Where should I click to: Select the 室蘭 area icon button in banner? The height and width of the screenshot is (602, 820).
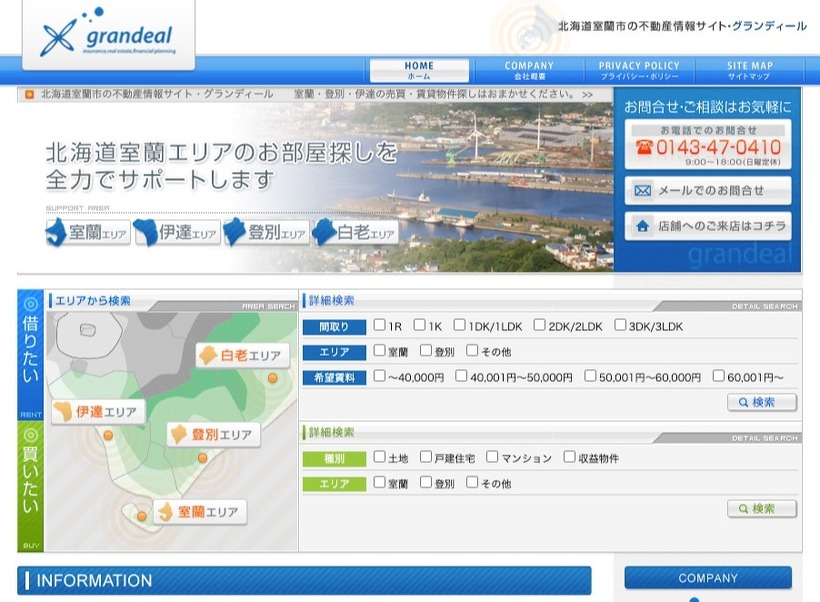tap(88, 233)
